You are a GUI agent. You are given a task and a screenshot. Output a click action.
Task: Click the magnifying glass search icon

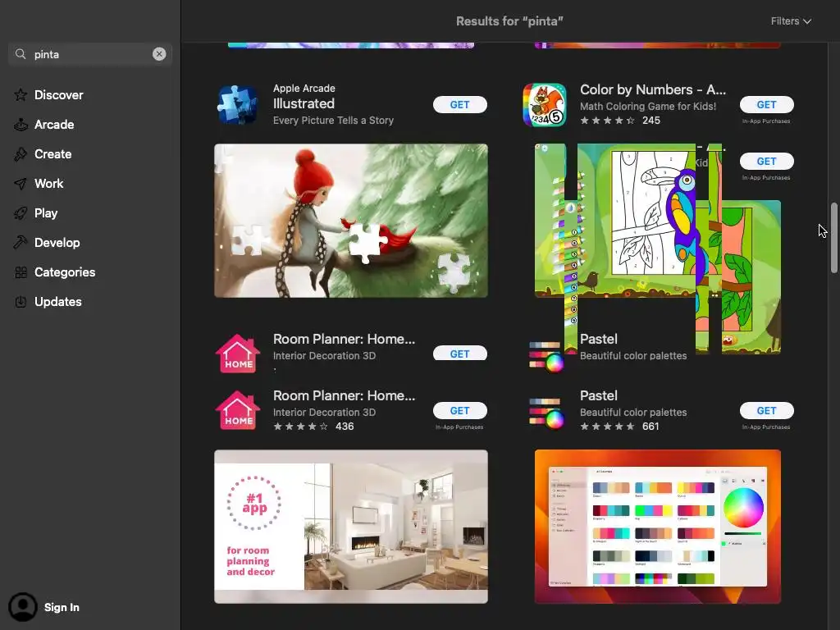(x=21, y=53)
